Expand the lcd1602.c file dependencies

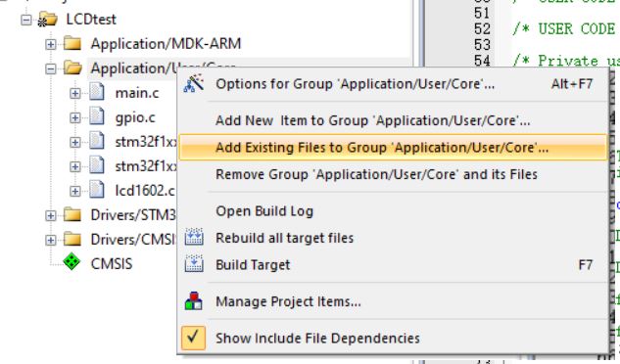75,191
